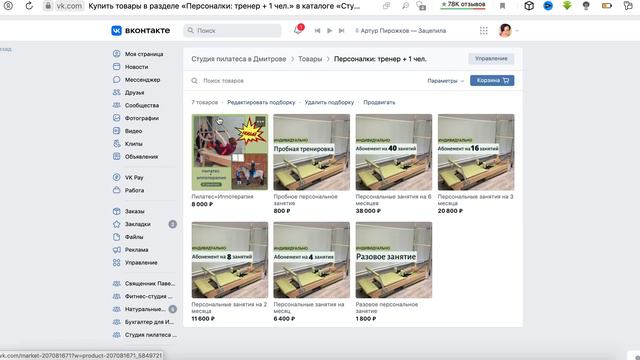The height and width of the screenshot is (360, 640).
Task: Click the 78K отзывов rating badge
Action: click(x=463, y=5)
